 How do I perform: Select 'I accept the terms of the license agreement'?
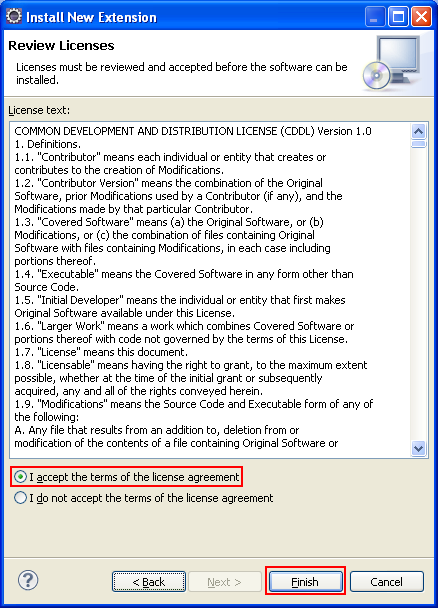pos(126,477)
